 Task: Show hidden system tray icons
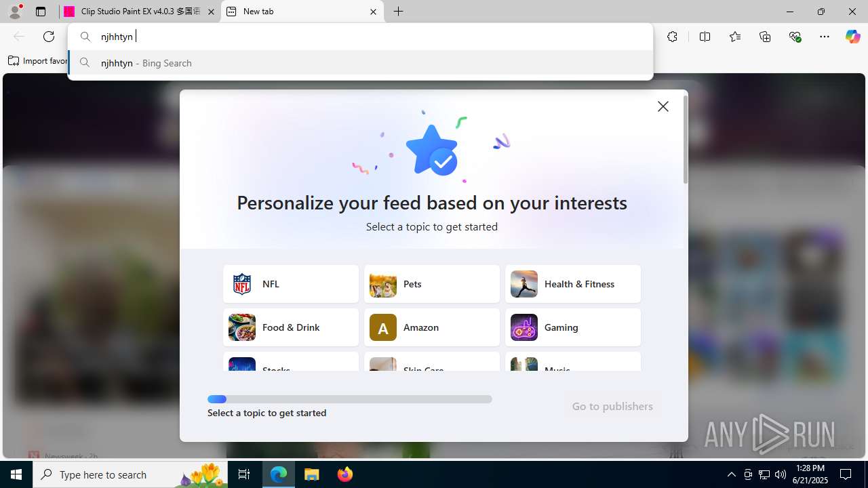pos(731,474)
